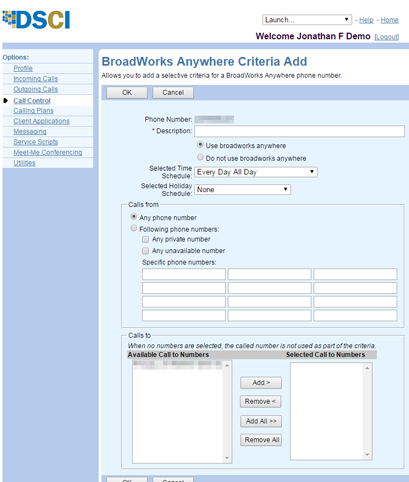Open Outgoing Calls options
The width and height of the screenshot is (409, 482).
(x=36, y=89)
